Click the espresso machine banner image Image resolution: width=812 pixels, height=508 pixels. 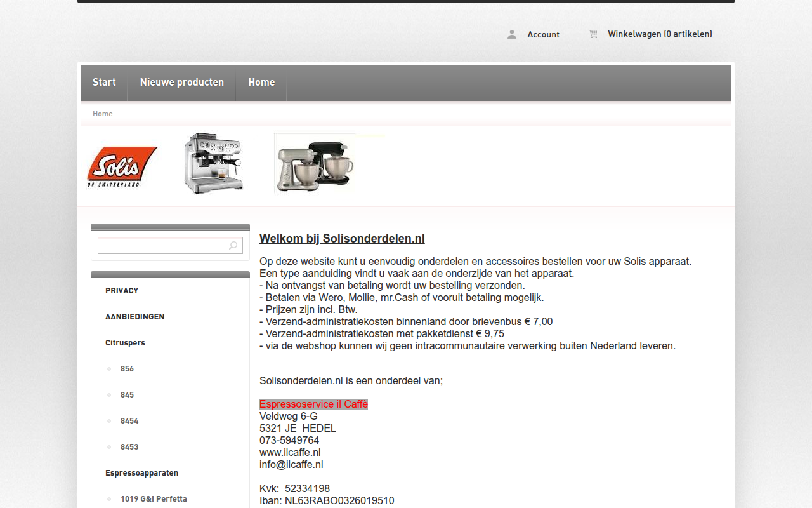point(214,163)
